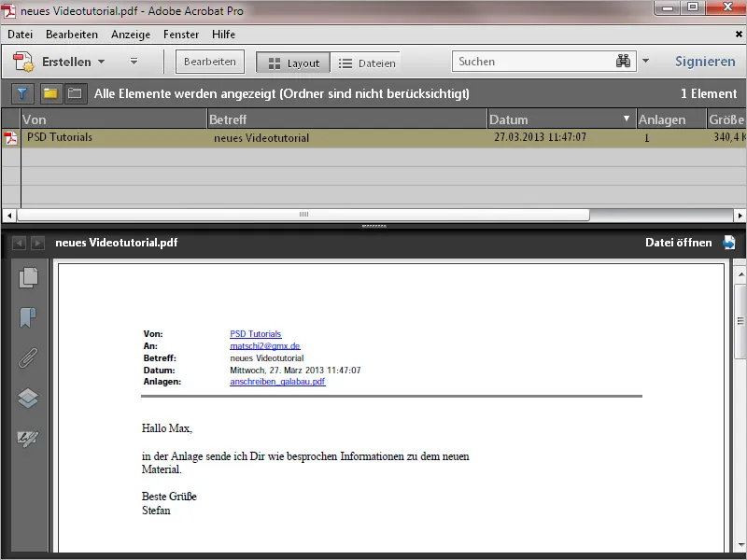Screen dimensions: 747x560
Task: Open the signatures panel icon
Action: coord(28,438)
